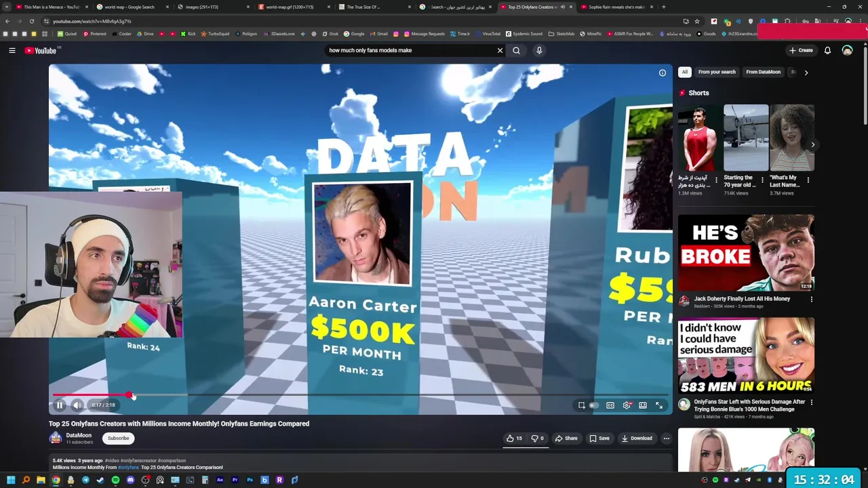Open DataMoon channel avatar

coord(56,438)
